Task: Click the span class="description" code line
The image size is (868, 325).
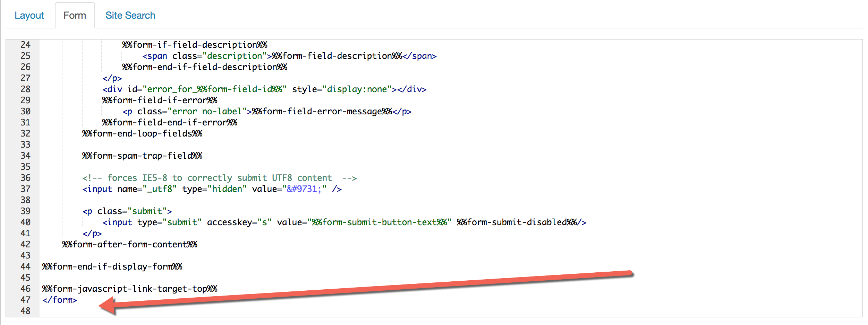Action: (289, 56)
